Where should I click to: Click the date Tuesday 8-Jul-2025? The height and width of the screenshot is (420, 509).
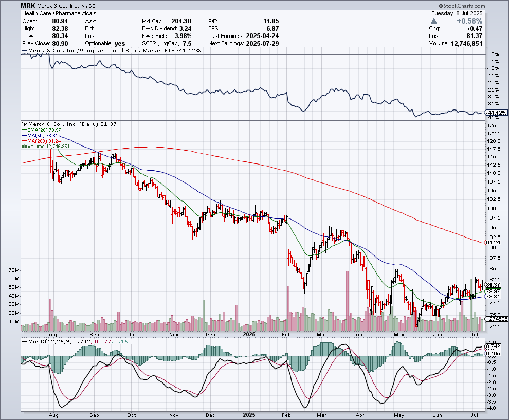(x=457, y=14)
